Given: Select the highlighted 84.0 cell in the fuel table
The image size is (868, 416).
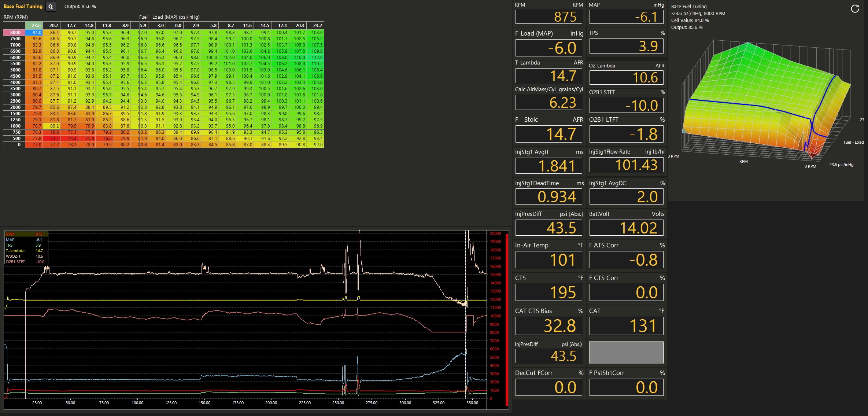Looking at the screenshot, I should point(34,33).
